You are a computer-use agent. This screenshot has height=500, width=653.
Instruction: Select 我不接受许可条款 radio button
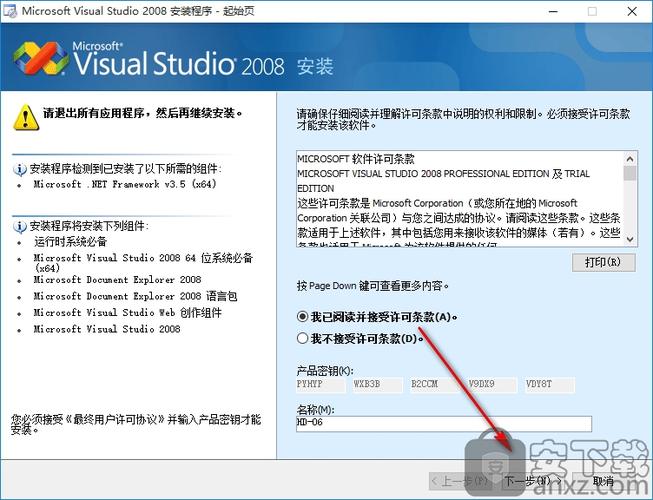point(302,338)
